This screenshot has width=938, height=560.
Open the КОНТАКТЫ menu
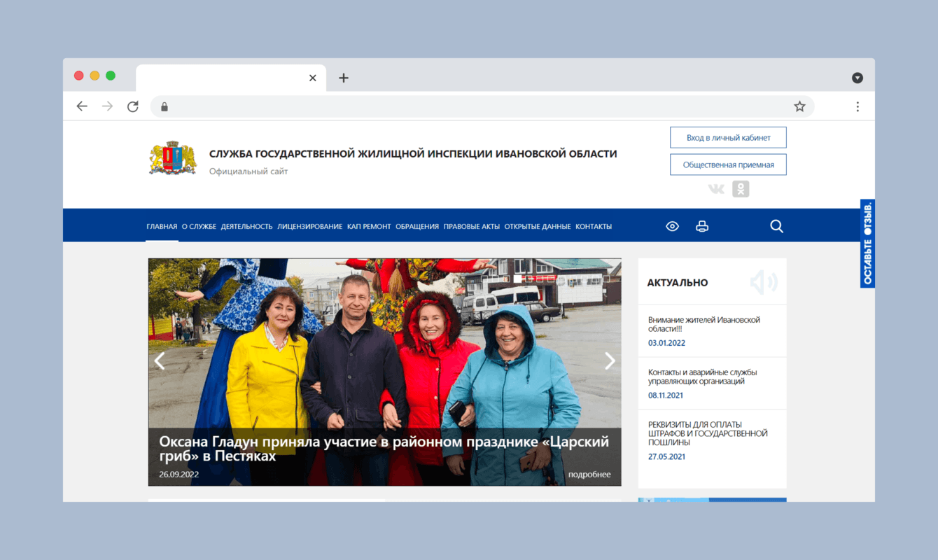click(594, 226)
